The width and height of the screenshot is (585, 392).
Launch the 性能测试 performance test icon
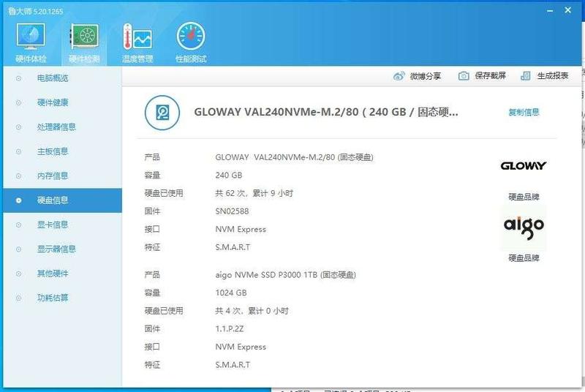(191, 37)
